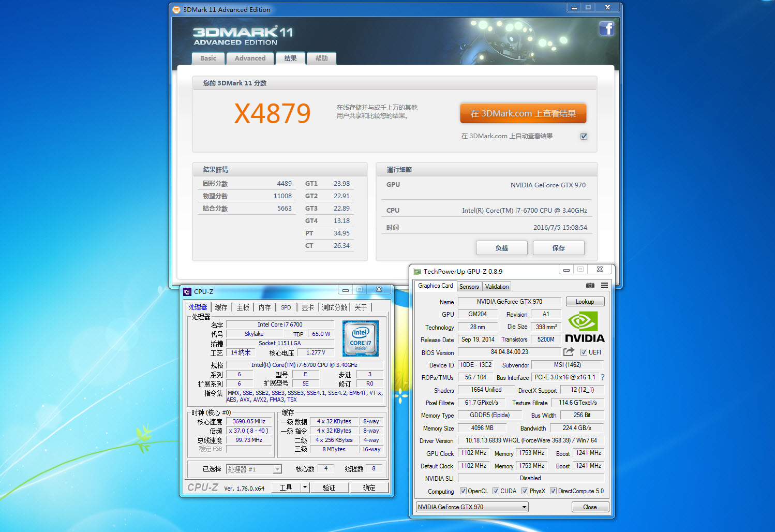Click the 时间 value 2016/7/5 15:08:54
This screenshot has height=532, width=775.
point(560,227)
